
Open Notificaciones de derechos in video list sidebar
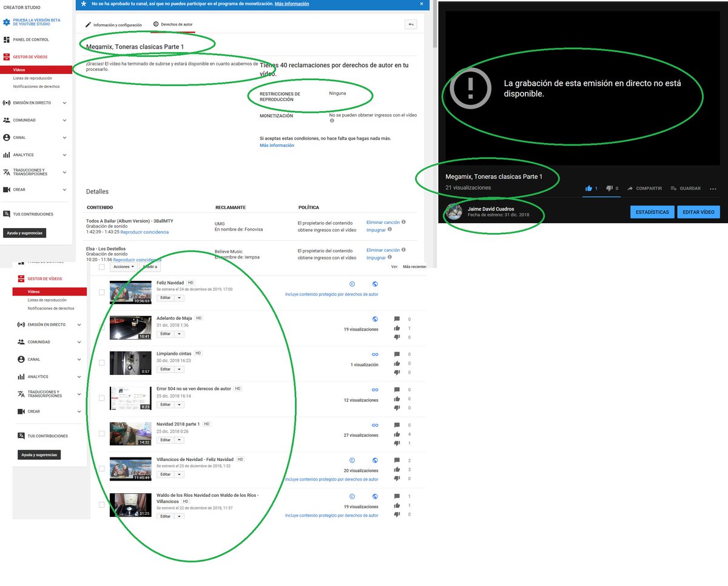51,308
